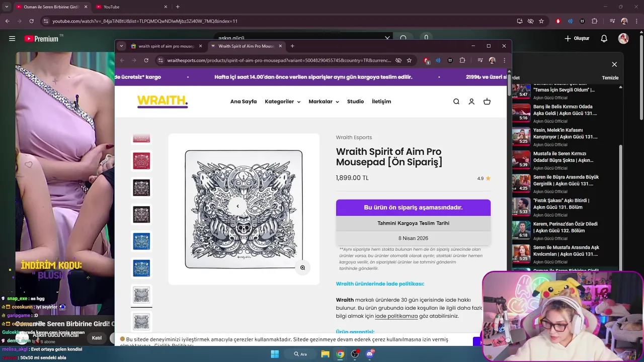Open extensions puzzle icon in YouTube window
This screenshot has height=362, width=644.
595,21
